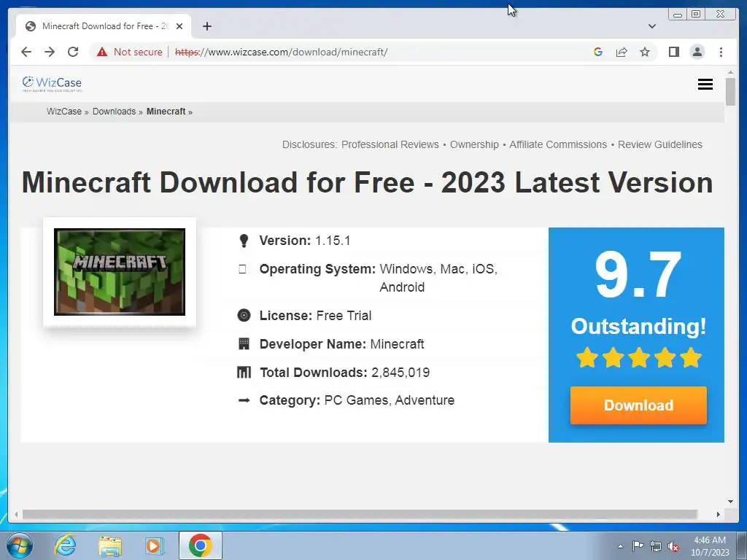Open the Google icon in address bar
This screenshot has height=560, width=747.
[x=598, y=52]
